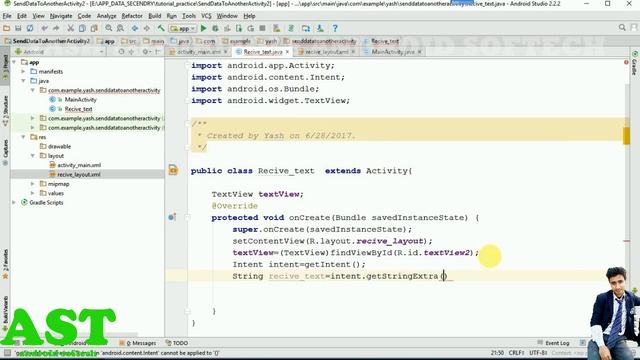640x360 pixels.
Task: Click the red error indicator above scrollbar
Action: (626, 62)
